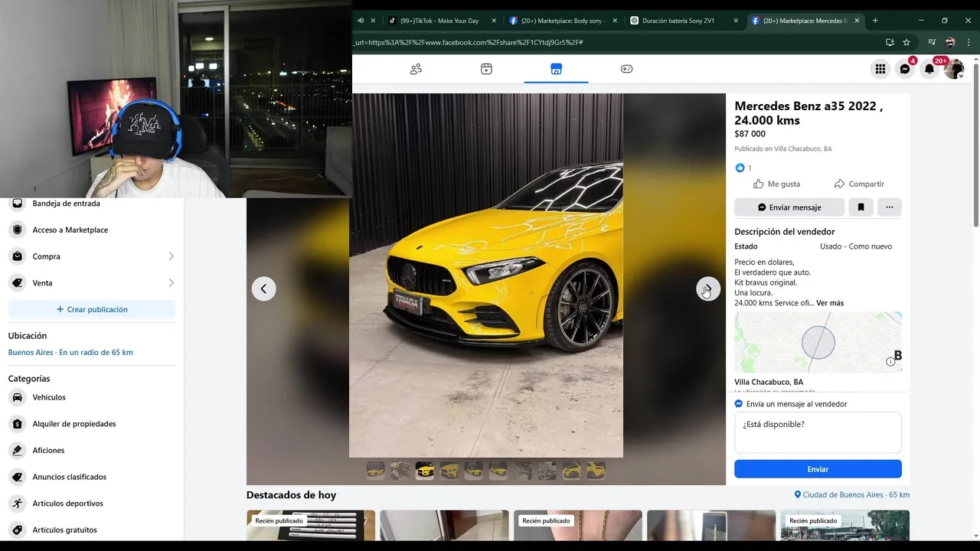Click the Enviar mensaje button
Image resolution: width=980 pixels, height=551 pixels.
pyautogui.click(x=789, y=207)
